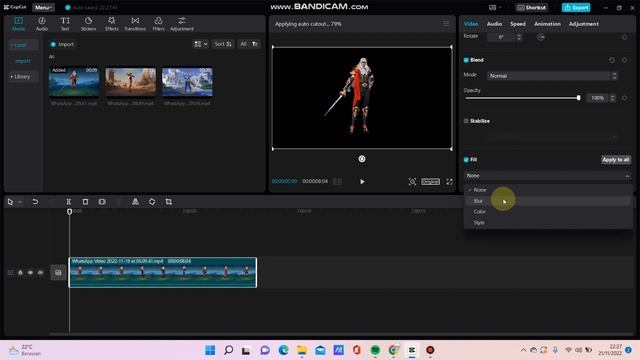The image size is (640, 360).
Task: Reset the Blend settings
Action: click(x=611, y=60)
